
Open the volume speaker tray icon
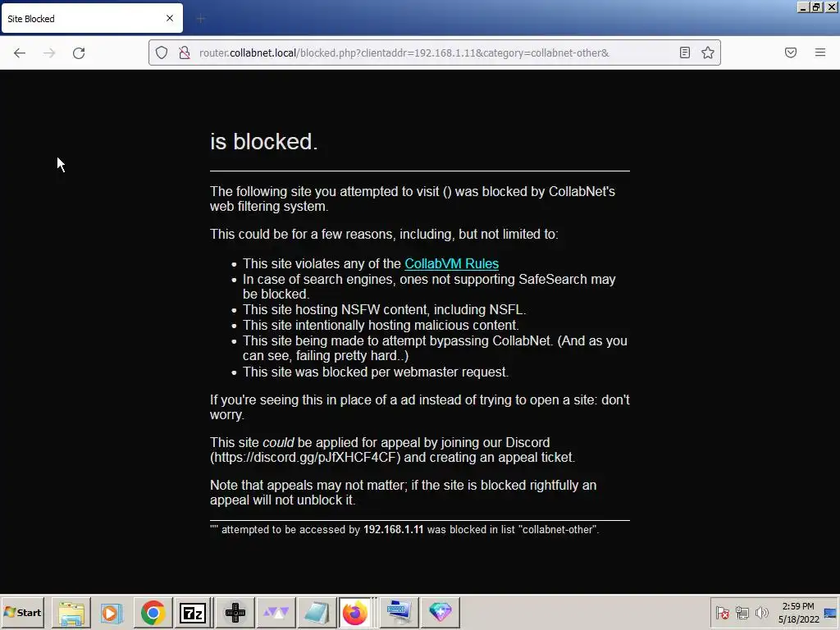(x=761, y=612)
